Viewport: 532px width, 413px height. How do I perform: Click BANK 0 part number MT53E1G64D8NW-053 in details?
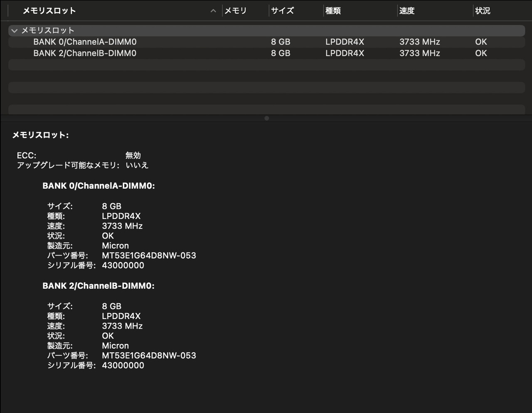149,256
